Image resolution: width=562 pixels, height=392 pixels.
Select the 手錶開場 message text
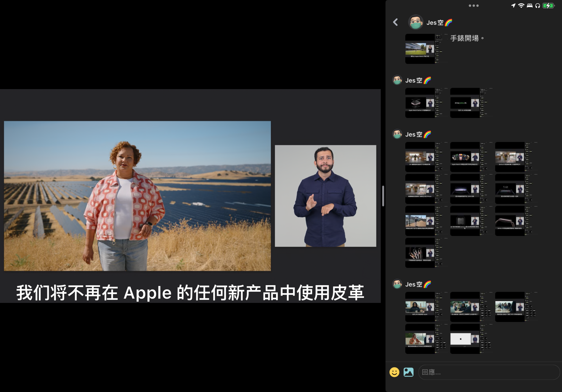point(467,38)
